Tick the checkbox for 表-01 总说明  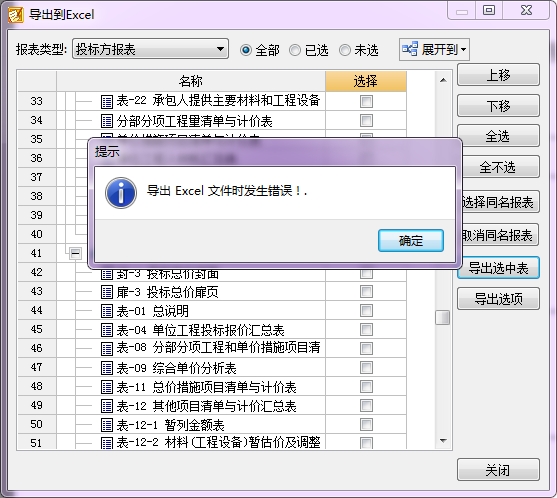click(x=366, y=311)
